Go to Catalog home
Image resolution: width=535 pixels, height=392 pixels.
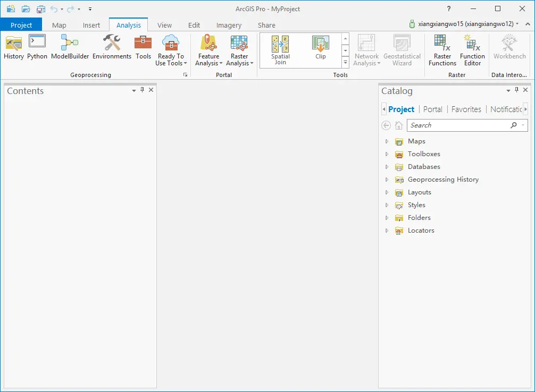pyautogui.click(x=398, y=125)
